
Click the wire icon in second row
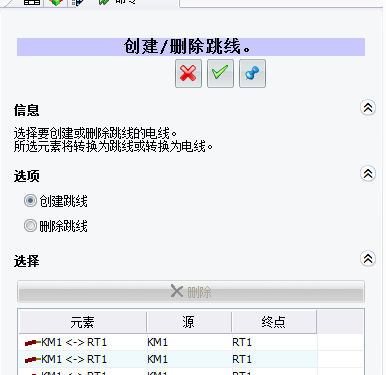pos(32,359)
